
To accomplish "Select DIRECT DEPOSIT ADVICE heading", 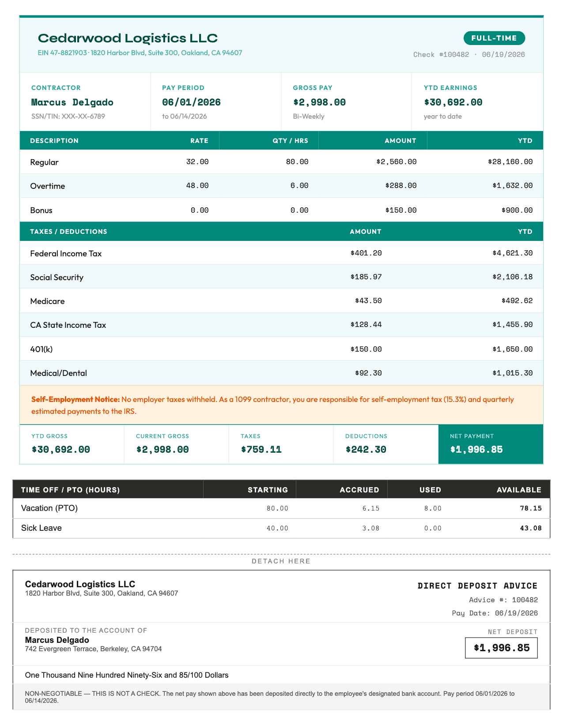I will tap(477, 586).
